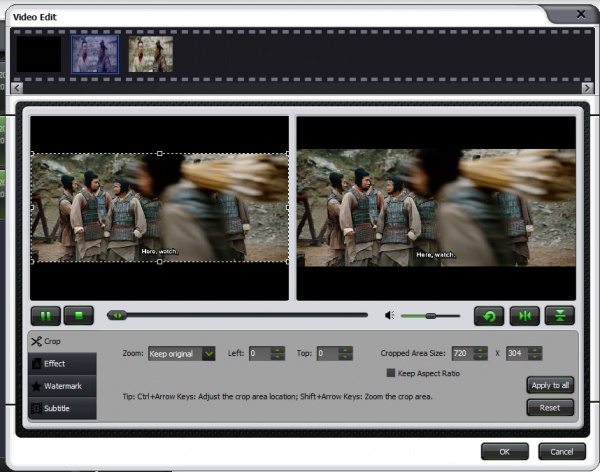Increase the Left crop value
Image resolution: width=600 pixels, height=472 pixels.
[277, 350]
